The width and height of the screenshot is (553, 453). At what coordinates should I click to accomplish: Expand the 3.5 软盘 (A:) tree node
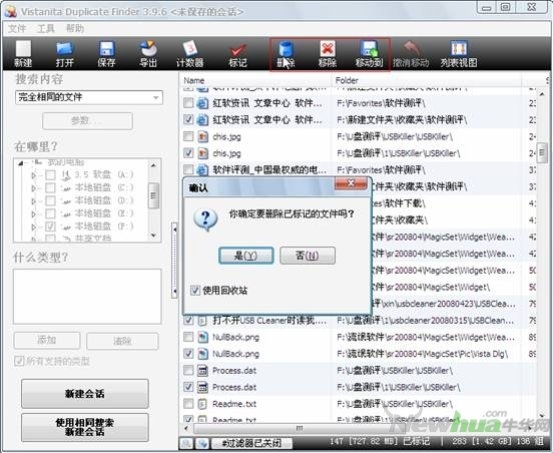tap(34, 175)
